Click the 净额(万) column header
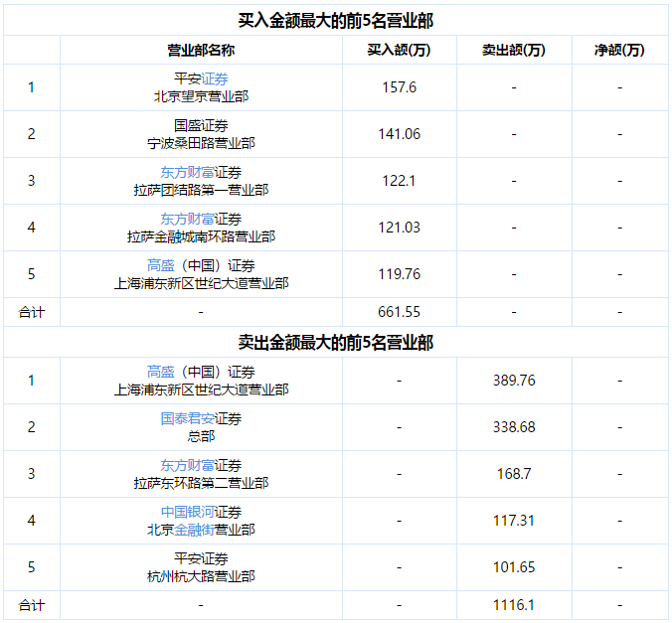Image resolution: width=672 pixels, height=623 pixels. pyautogui.click(x=619, y=50)
